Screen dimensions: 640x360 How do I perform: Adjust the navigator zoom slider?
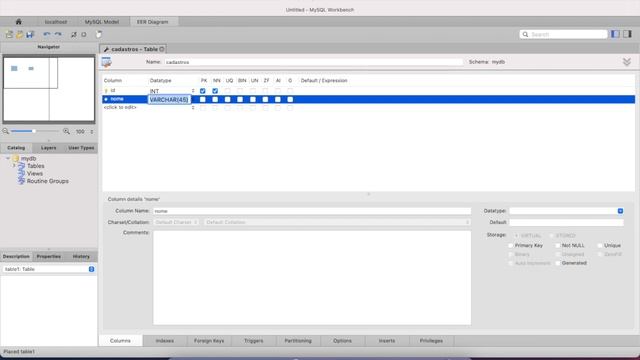point(34,131)
